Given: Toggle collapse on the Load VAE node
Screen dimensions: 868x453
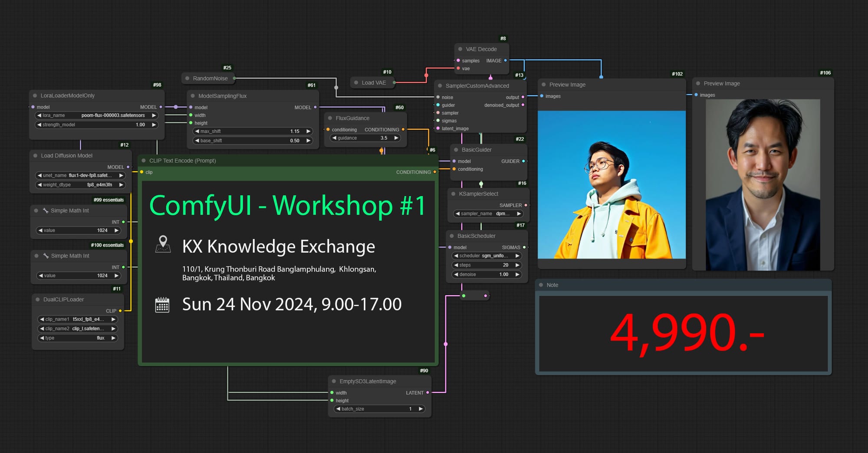Looking at the screenshot, I should (356, 82).
